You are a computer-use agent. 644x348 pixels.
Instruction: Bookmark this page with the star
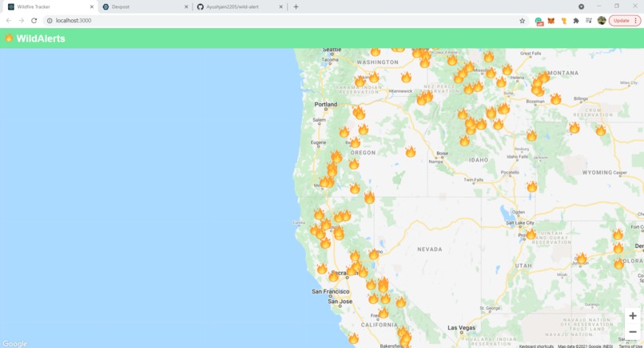[522, 21]
